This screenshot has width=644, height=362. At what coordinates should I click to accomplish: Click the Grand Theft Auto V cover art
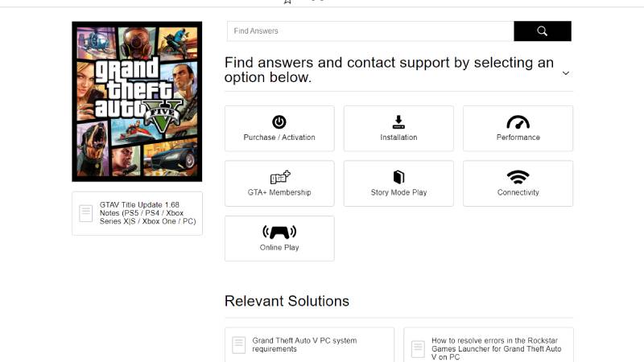[x=137, y=101]
